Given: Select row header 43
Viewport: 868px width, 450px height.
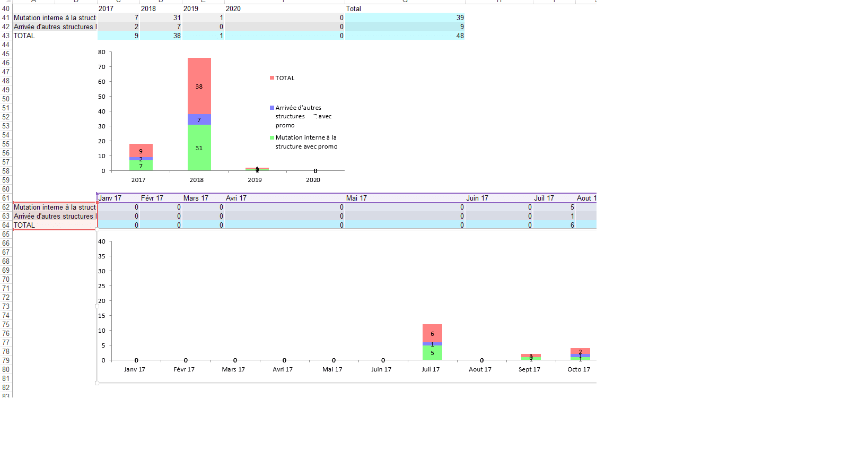Looking at the screenshot, I should 6,36.
